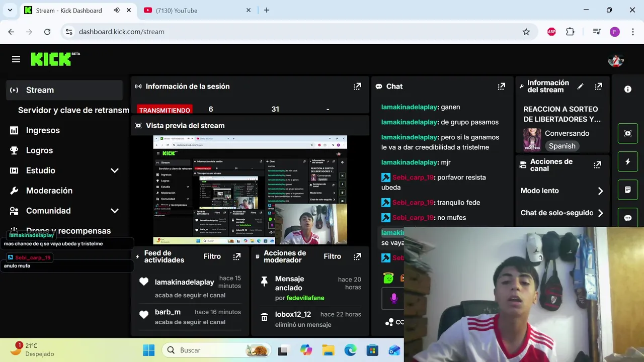Click the green halo emote in chat

click(388, 277)
